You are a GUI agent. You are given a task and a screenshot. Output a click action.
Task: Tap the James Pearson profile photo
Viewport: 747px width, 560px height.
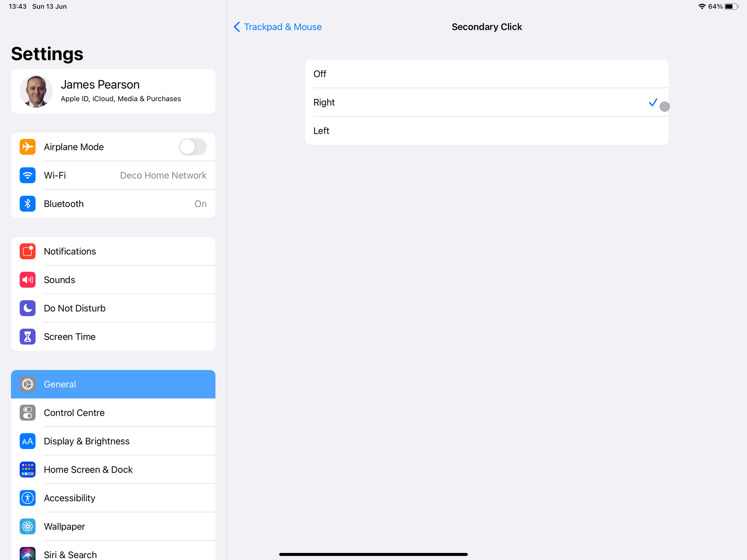36,91
